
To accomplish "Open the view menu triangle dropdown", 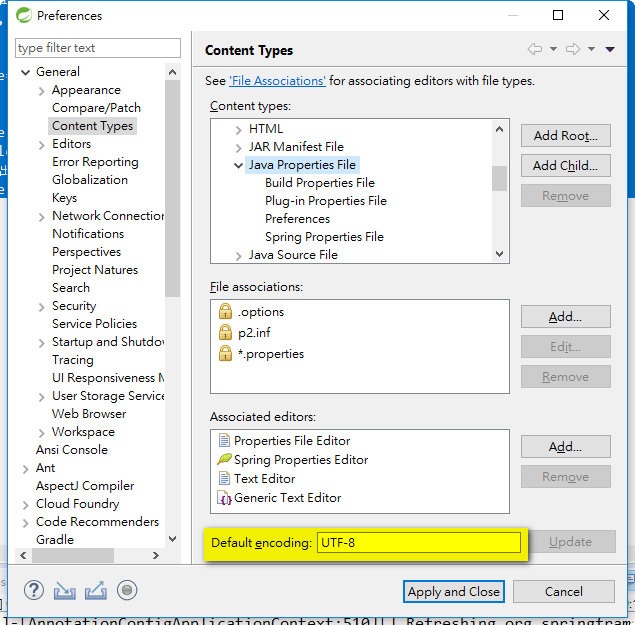I will click(x=610, y=49).
